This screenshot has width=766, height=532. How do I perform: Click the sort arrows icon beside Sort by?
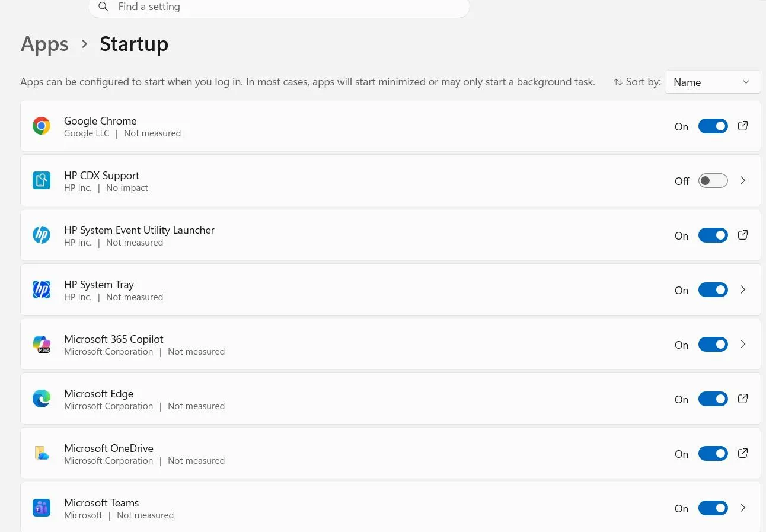(x=618, y=82)
